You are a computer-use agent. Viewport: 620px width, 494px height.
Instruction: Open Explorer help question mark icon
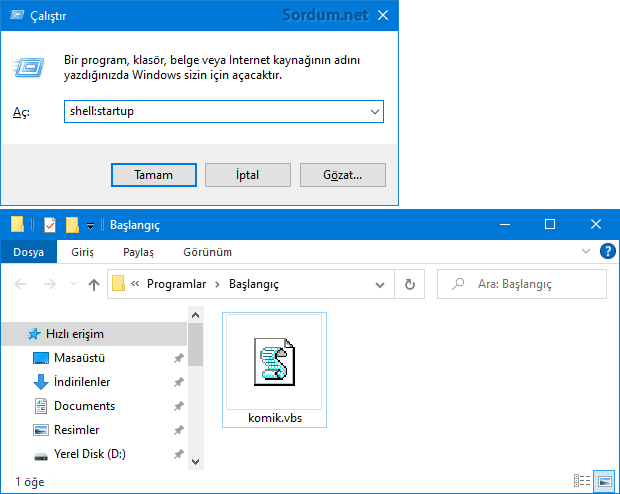607,251
